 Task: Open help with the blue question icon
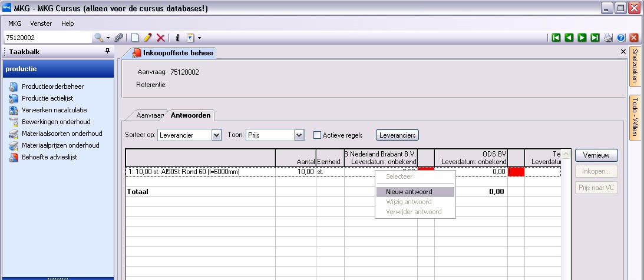click(x=621, y=38)
